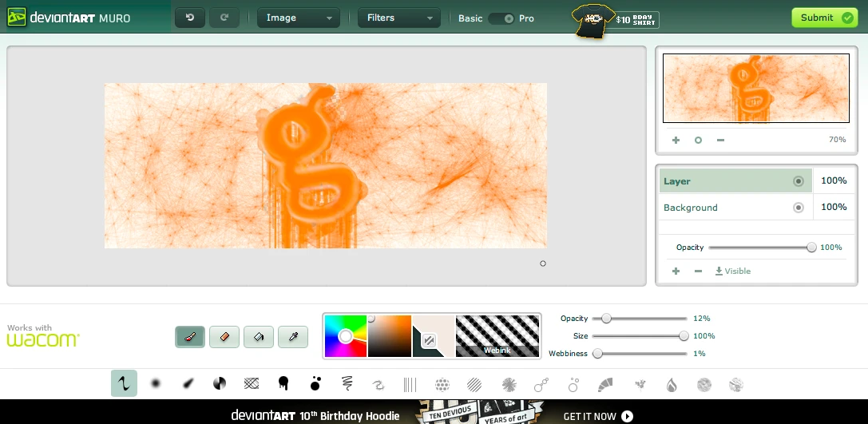868x424 pixels.
Task: Swap foreground and background colors icon
Action: click(x=429, y=340)
